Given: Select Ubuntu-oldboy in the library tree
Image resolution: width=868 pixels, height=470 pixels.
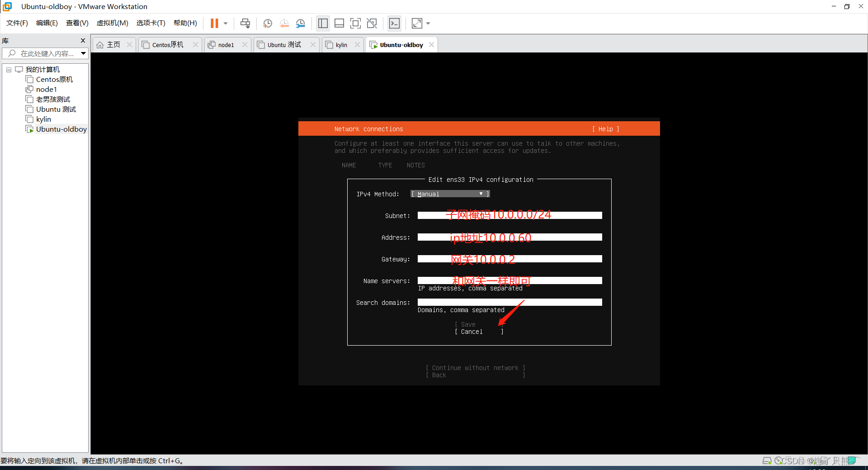Looking at the screenshot, I should [x=61, y=129].
